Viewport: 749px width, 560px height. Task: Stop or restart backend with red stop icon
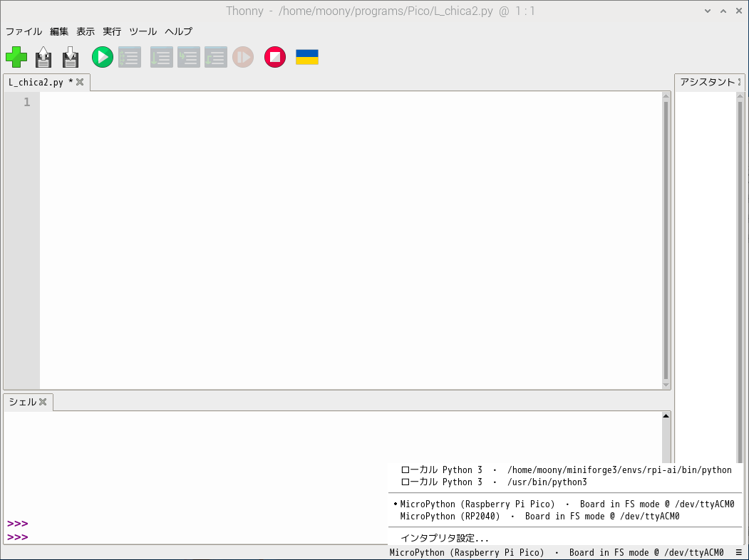275,57
